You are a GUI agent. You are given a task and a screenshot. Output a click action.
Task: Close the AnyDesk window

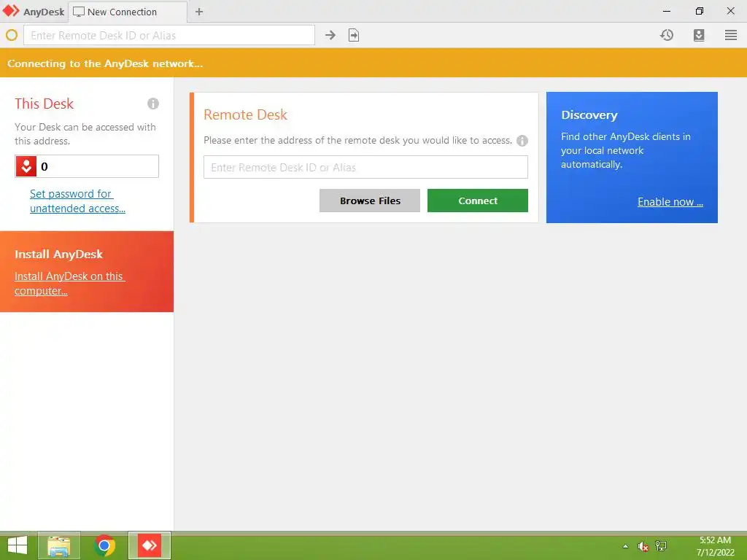(731, 11)
